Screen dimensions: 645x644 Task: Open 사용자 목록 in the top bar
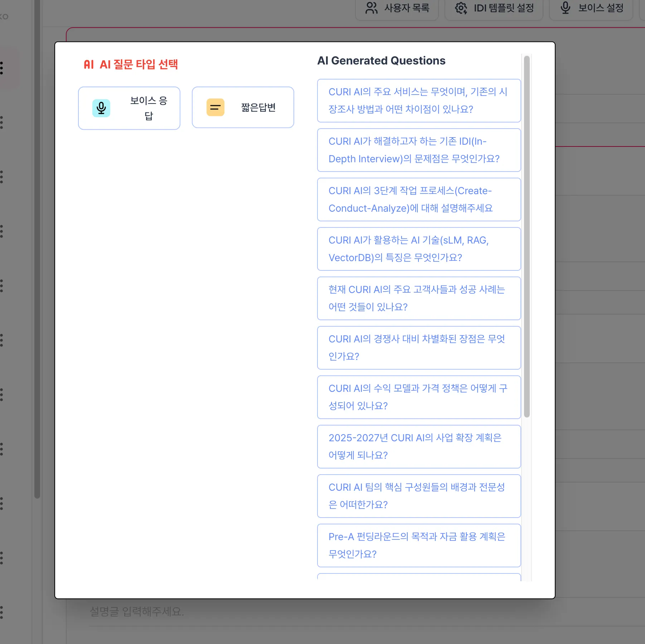click(397, 9)
